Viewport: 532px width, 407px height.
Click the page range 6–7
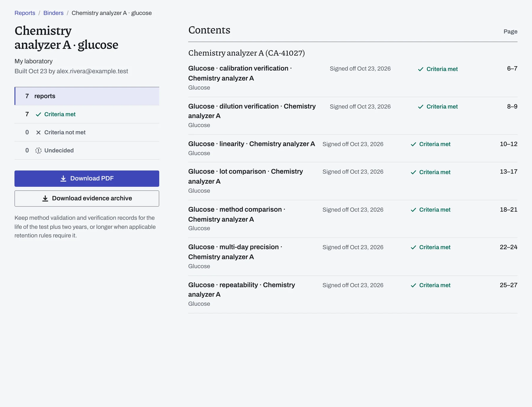click(x=512, y=69)
